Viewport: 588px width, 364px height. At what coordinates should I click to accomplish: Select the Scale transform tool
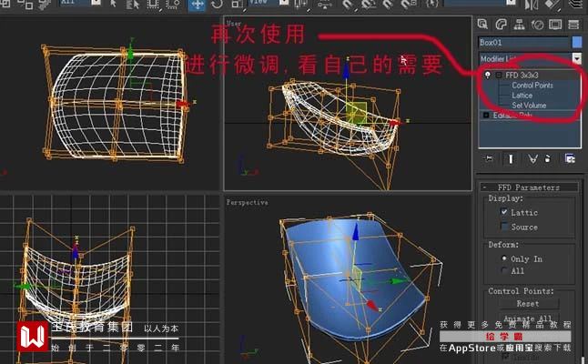pyautogui.click(x=238, y=5)
